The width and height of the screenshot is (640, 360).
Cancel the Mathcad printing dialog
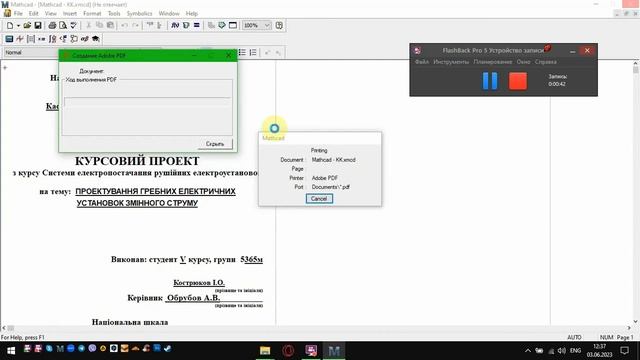pos(319,199)
